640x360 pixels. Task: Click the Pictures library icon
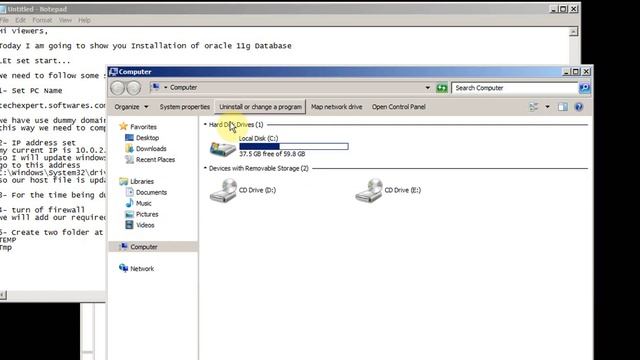[x=129, y=214]
